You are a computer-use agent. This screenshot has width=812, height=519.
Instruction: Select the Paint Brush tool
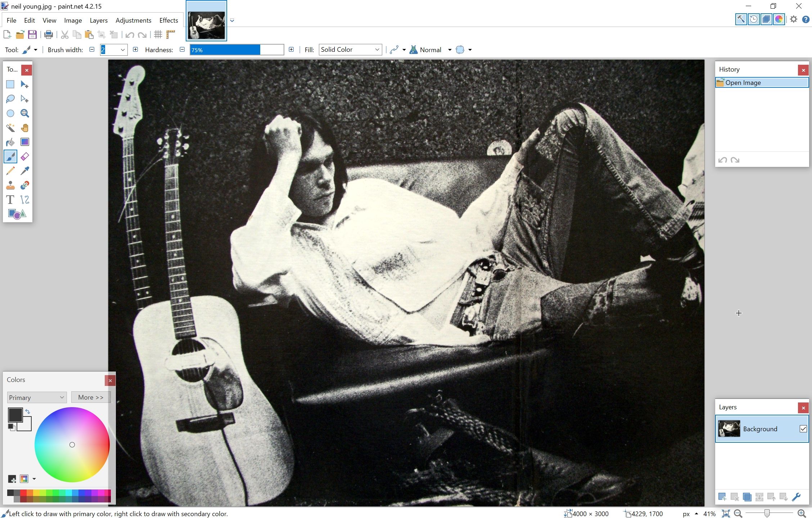pos(10,157)
